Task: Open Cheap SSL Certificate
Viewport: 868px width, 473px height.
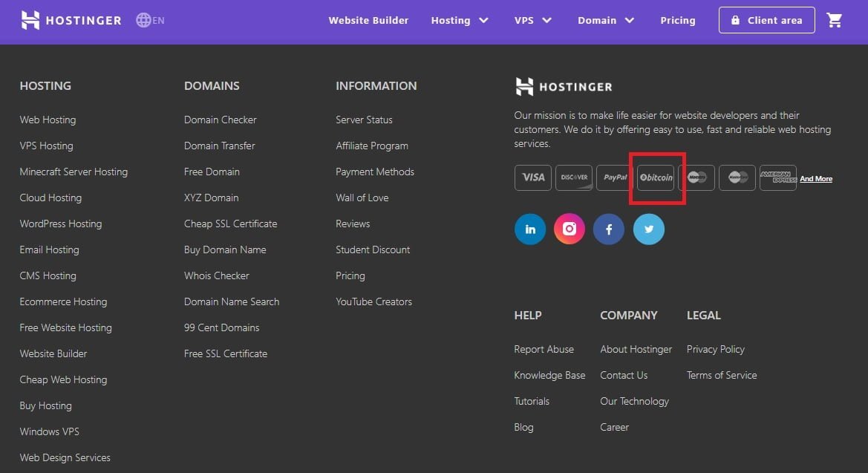Action: click(230, 224)
